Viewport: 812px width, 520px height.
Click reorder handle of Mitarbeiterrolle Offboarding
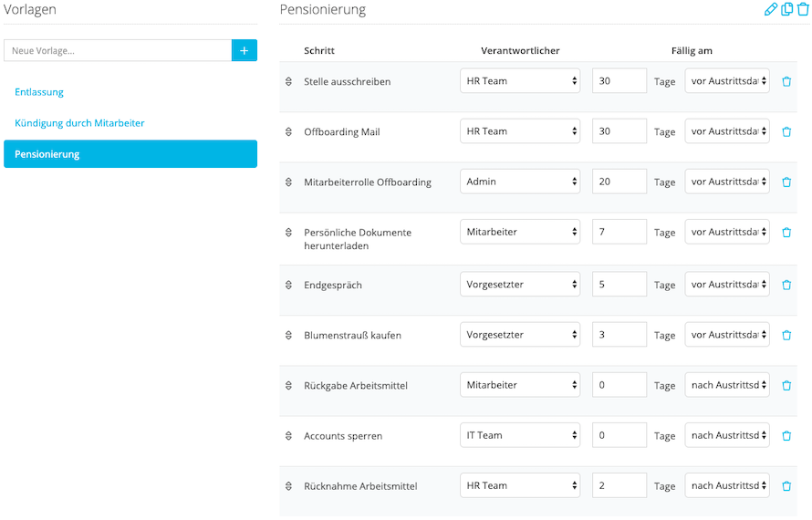coord(288,182)
